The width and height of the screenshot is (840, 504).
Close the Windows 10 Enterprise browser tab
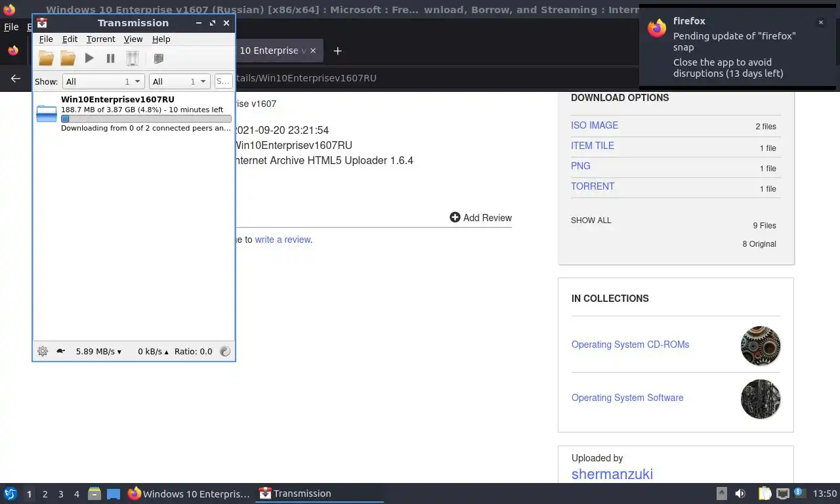313,51
